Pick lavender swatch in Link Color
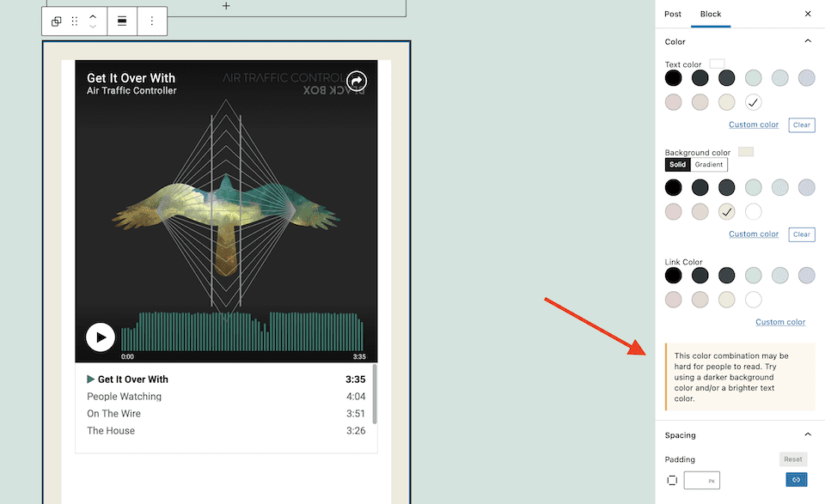 click(807, 275)
